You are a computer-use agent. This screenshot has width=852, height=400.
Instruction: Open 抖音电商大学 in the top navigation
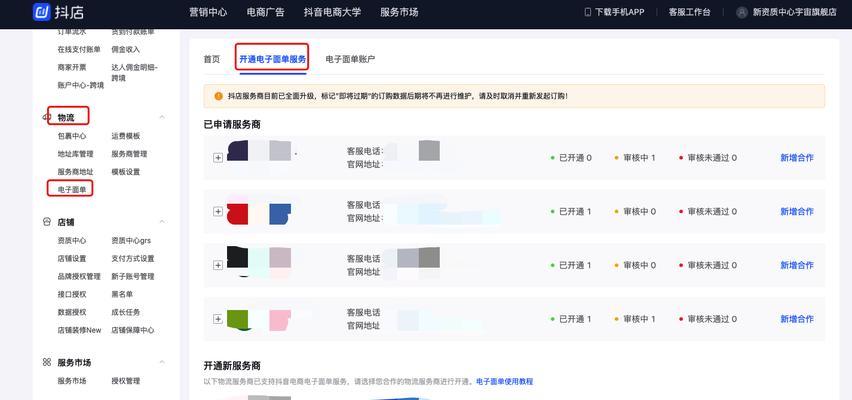[x=333, y=12]
